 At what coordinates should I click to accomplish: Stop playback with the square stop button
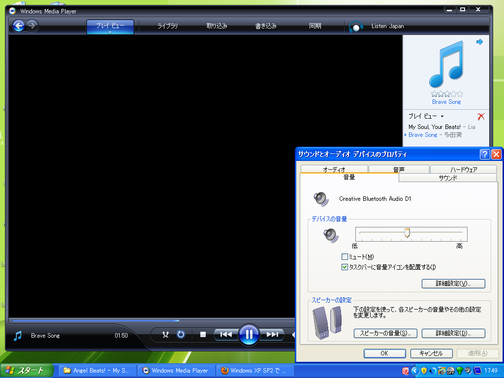tap(203, 334)
